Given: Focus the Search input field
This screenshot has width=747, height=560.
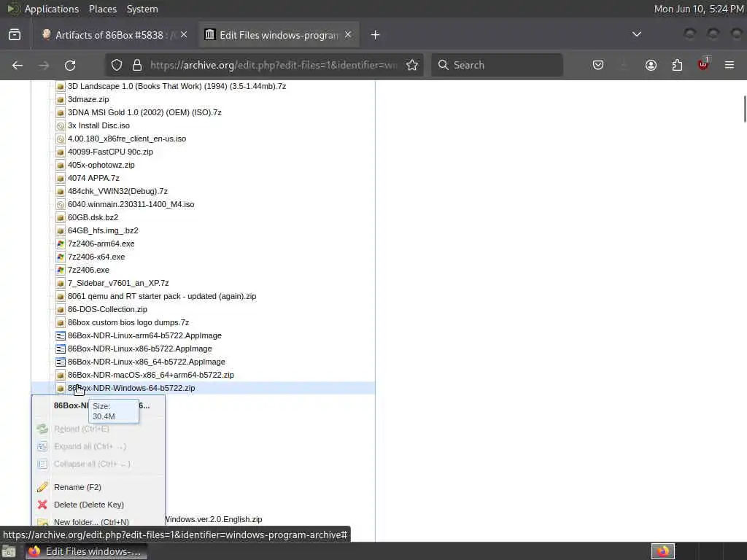Looking at the screenshot, I should click(497, 65).
